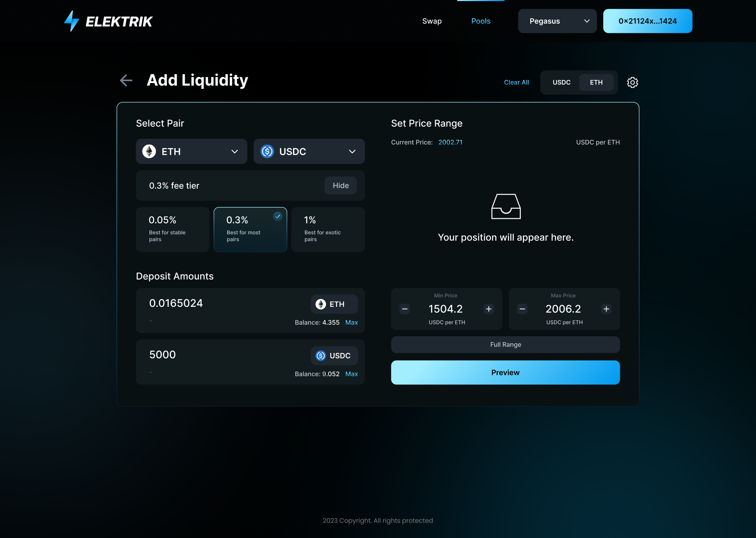The height and width of the screenshot is (538, 756).
Task: Click the Elektrik lightning bolt logo
Action: coord(72,21)
